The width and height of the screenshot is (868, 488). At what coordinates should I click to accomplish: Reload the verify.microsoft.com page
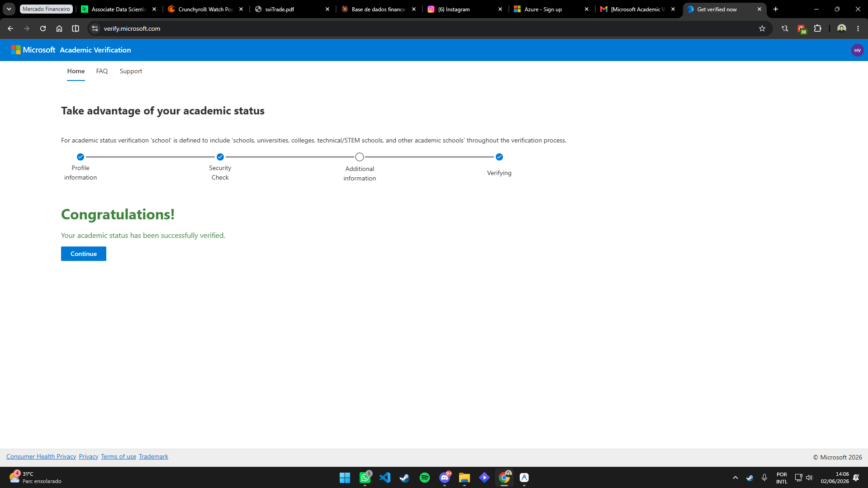(43, 28)
